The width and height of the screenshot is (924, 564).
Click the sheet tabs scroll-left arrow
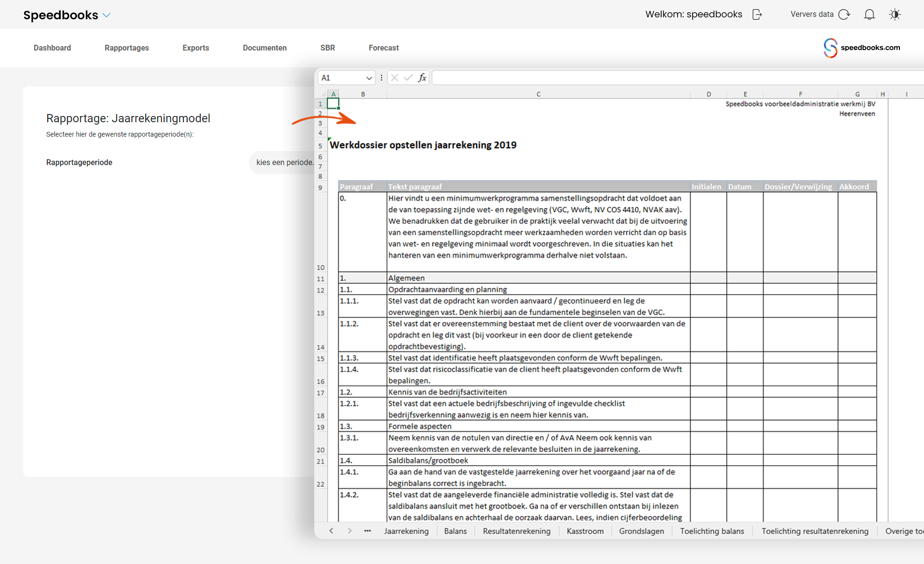pyautogui.click(x=331, y=531)
